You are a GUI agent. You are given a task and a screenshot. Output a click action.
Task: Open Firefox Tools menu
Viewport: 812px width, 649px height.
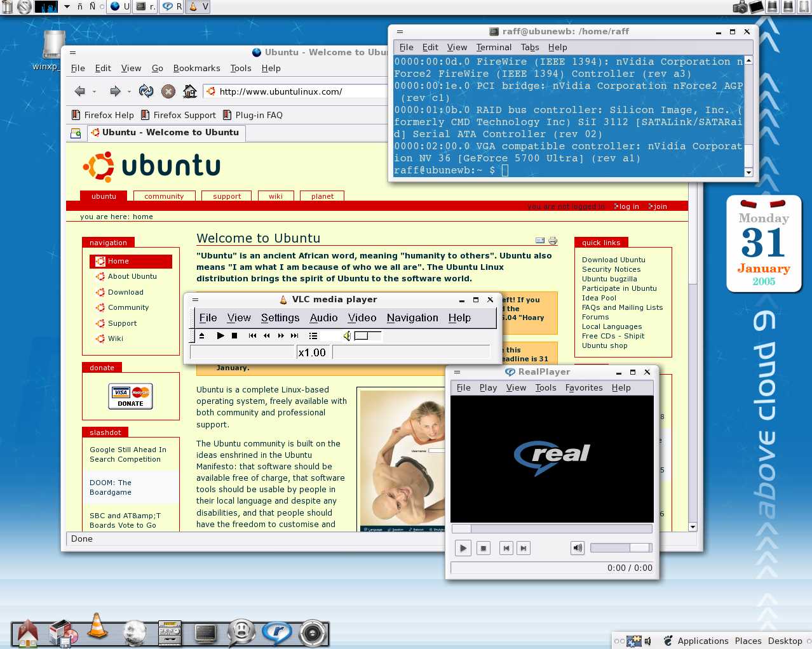(241, 68)
